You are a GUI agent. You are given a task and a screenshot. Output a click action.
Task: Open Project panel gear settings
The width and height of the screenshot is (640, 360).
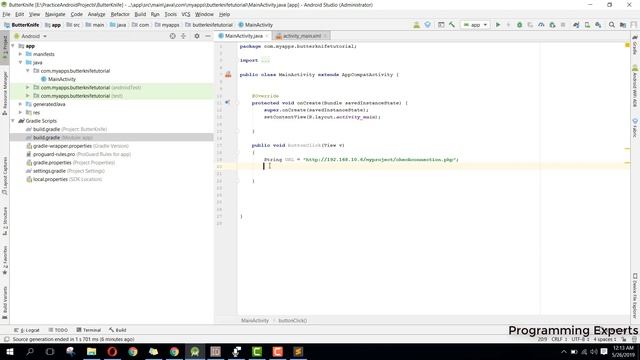197,36
